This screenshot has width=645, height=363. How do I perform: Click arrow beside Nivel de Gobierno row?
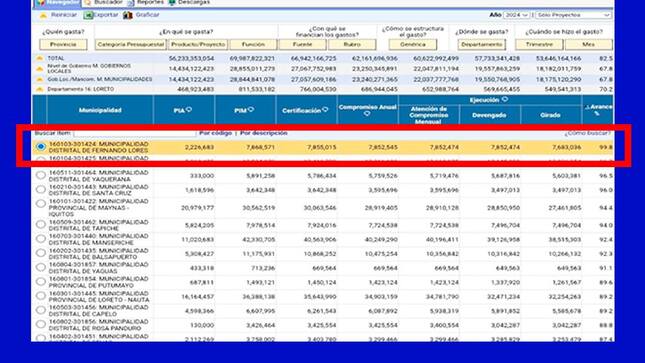[x=39, y=69]
